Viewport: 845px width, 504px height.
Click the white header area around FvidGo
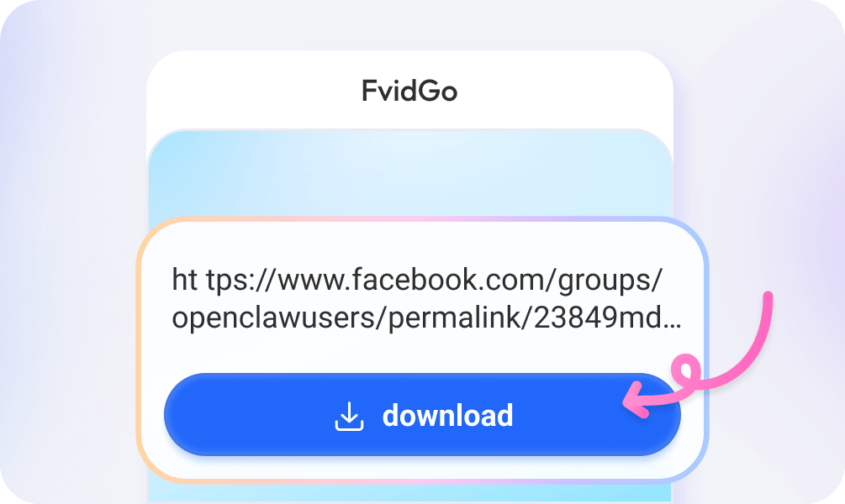coord(409,90)
